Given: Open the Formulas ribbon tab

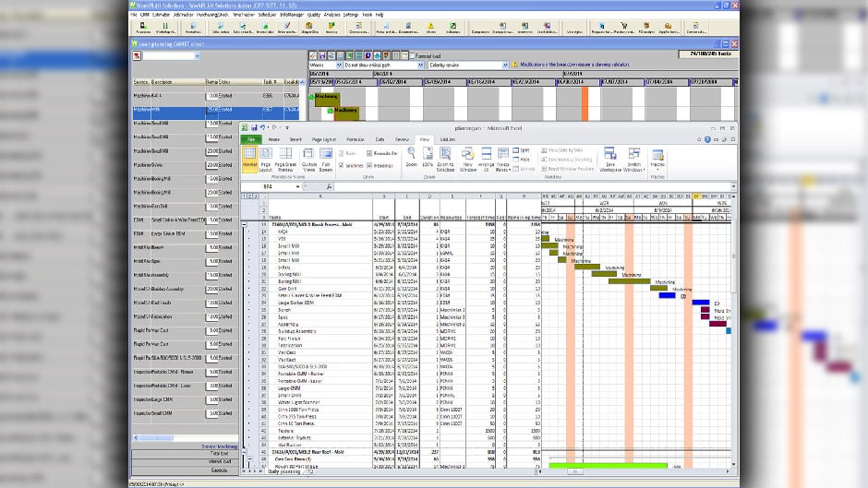Looking at the screenshot, I should pyautogui.click(x=355, y=139).
